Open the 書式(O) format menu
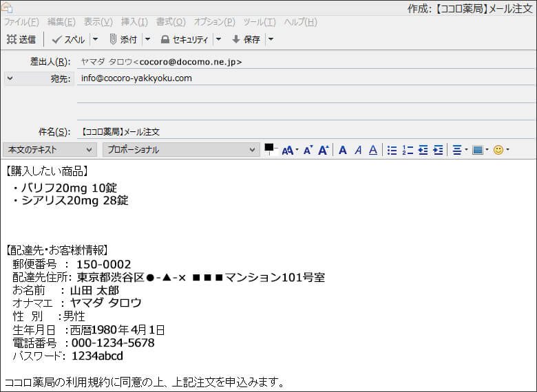 click(170, 22)
